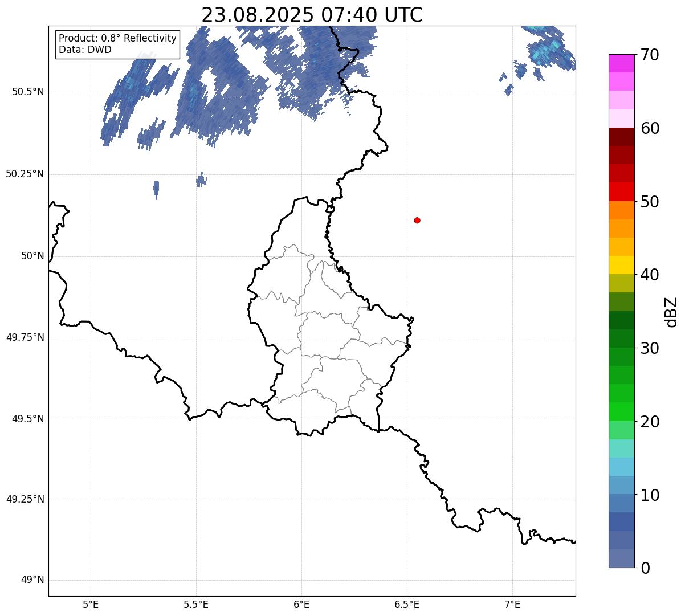Click the orange colorbar segment just below the 50 tick
The image size is (685, 616).
click(x=622, y=210)
